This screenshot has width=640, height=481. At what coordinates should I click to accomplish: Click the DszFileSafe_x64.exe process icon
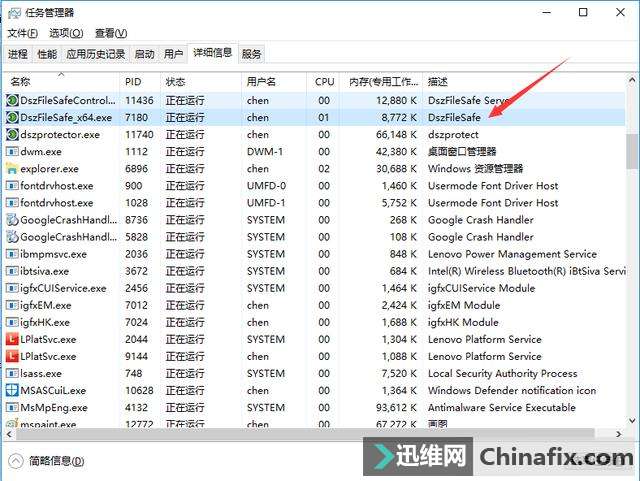click(12, 117)
